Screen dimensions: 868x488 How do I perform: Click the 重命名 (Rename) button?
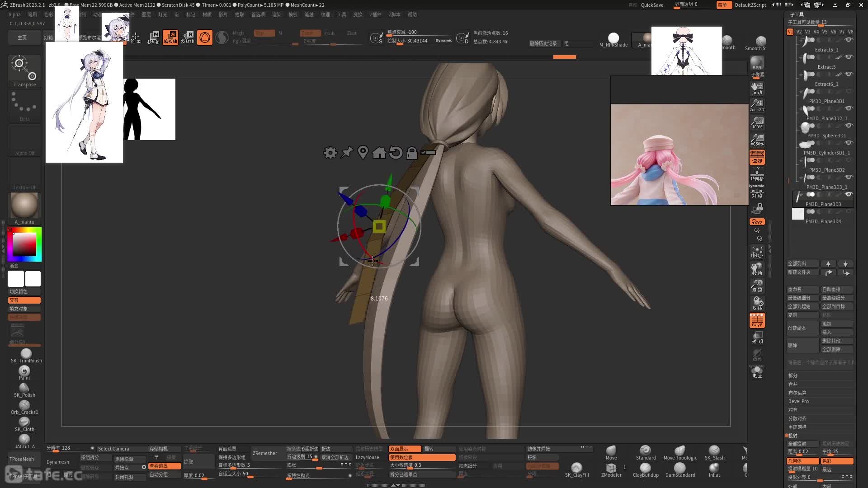click(x=803, y=289)
